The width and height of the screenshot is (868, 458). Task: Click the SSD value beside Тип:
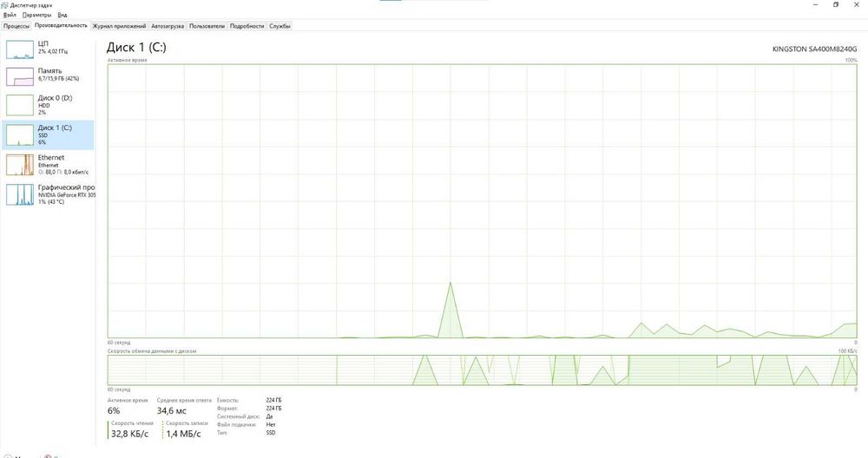(271, 433)
